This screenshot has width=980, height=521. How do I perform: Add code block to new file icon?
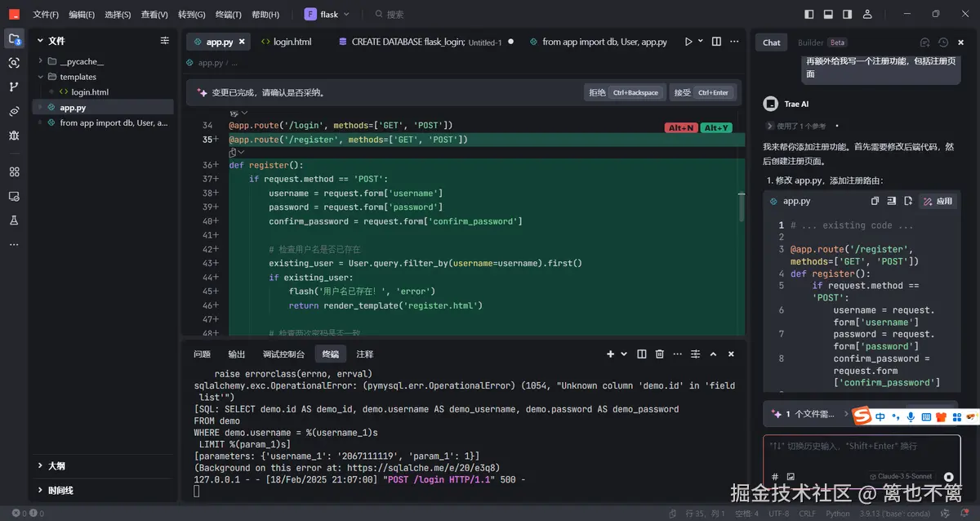click(907, 201)
